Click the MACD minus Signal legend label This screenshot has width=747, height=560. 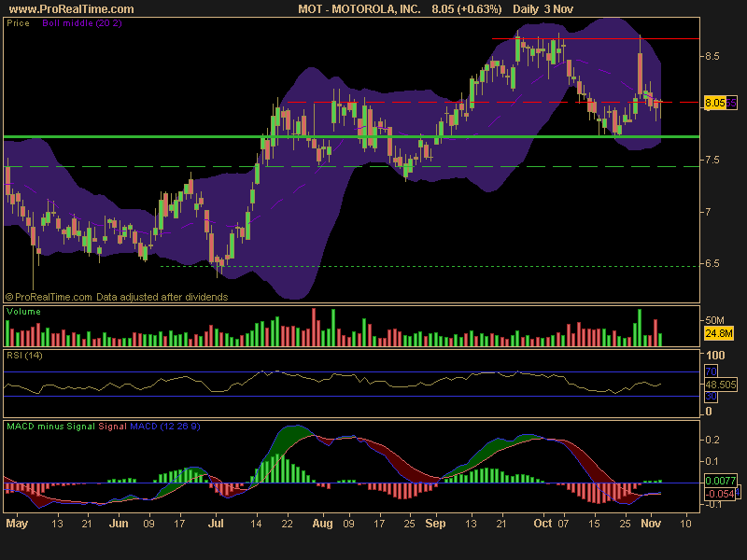pos(50,427)
